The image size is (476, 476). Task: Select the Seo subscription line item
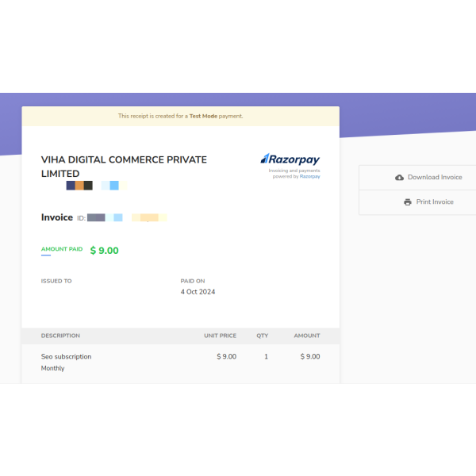tap(66, 357)
